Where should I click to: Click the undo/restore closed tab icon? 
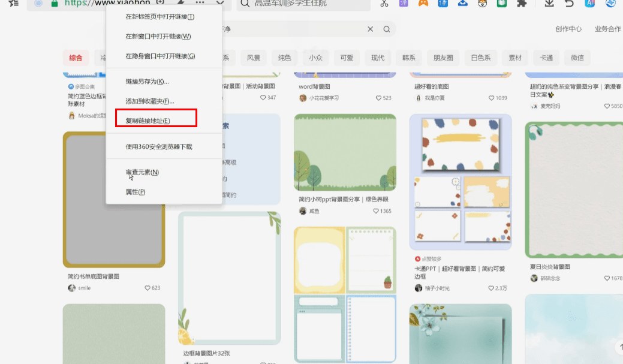tap(569, 4)
